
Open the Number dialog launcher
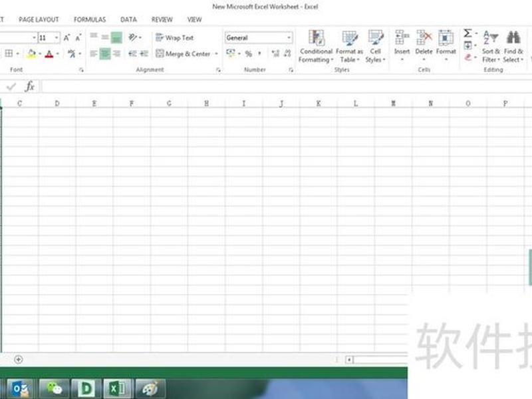[291, 70]
